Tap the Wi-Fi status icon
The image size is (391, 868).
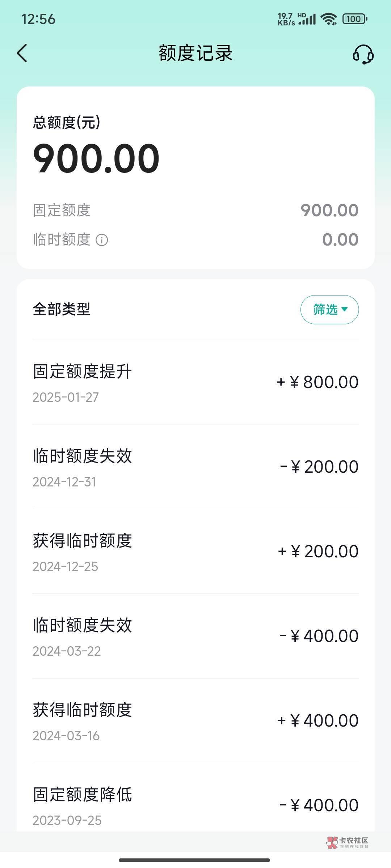[329, 19]
